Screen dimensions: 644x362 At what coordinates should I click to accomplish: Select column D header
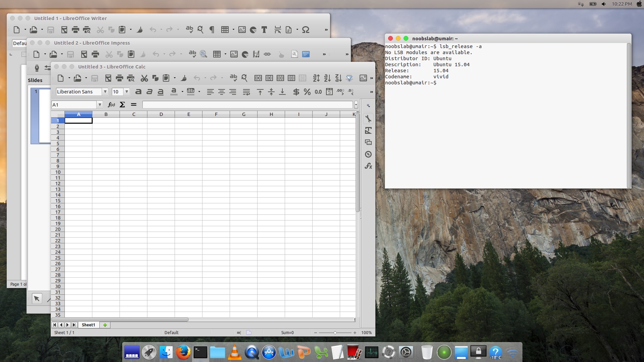coord(161,114)
